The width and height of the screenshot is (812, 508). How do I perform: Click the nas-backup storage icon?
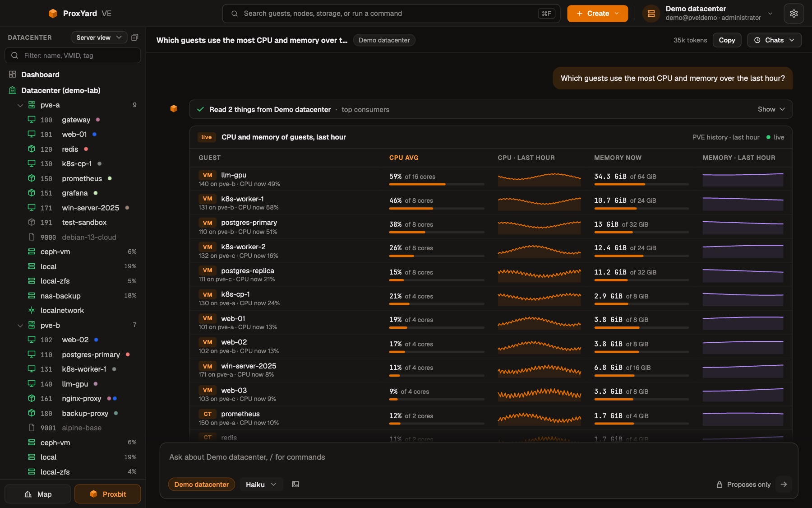click(x=32, y=296)
